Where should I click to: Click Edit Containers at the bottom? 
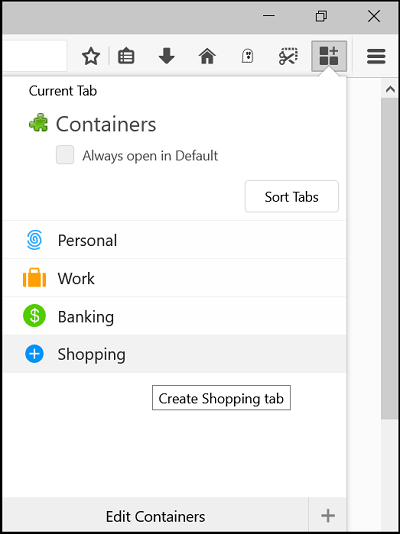155,516
